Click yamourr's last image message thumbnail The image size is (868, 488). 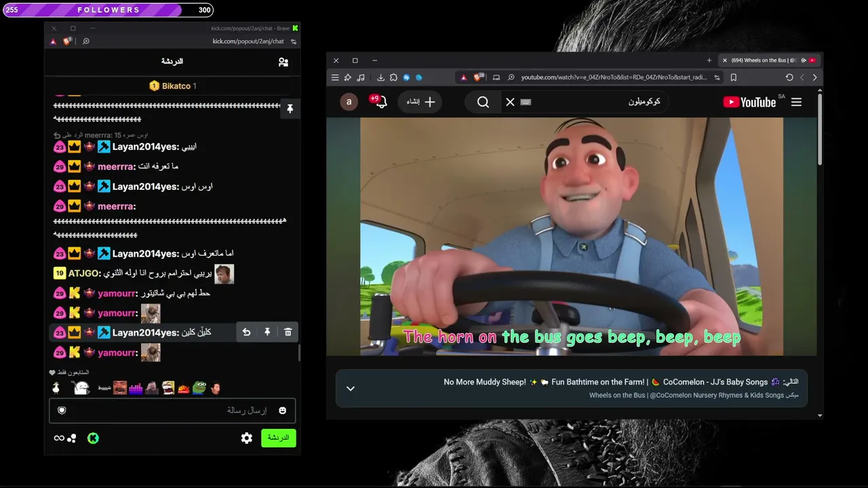pos(151,352)
